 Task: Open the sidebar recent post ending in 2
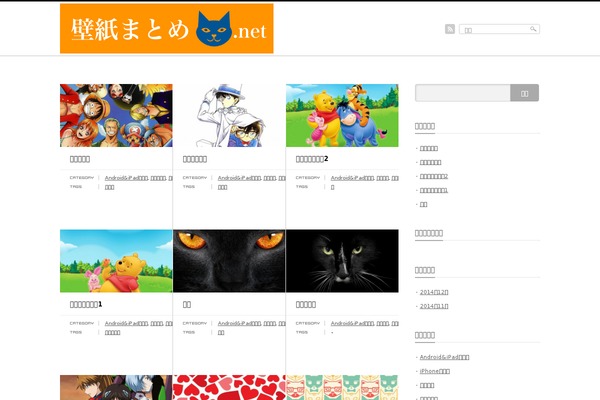pos(434,176)
